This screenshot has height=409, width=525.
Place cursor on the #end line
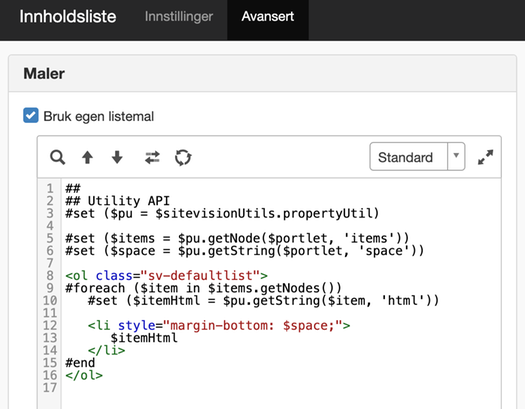tap(80, 363)
